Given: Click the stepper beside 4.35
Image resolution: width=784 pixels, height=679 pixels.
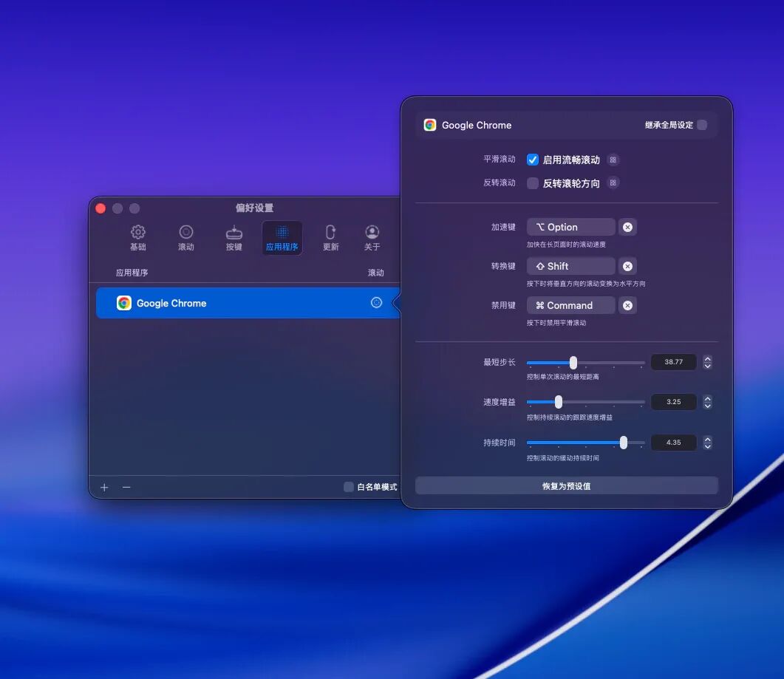Looking at the screenshot, I should click(707, 443).
